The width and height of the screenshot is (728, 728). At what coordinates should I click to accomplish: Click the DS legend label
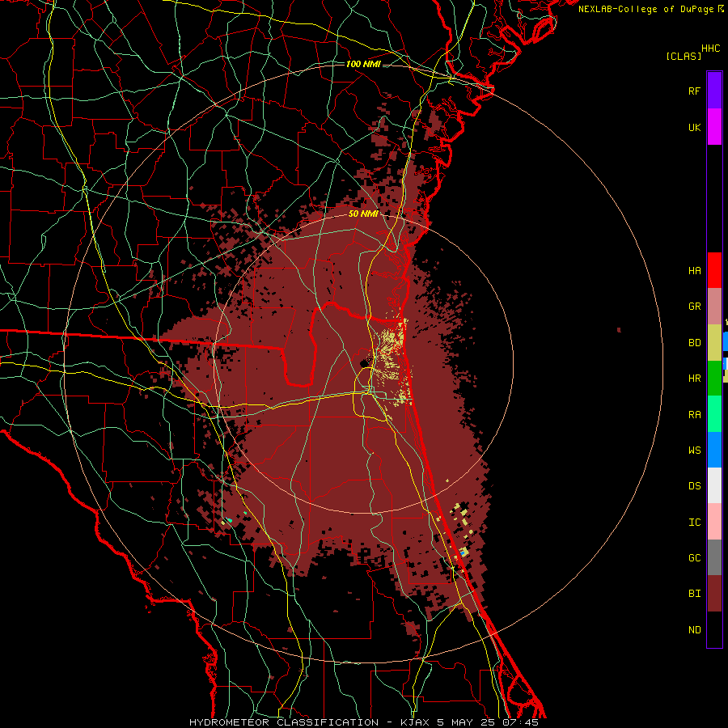694,486
